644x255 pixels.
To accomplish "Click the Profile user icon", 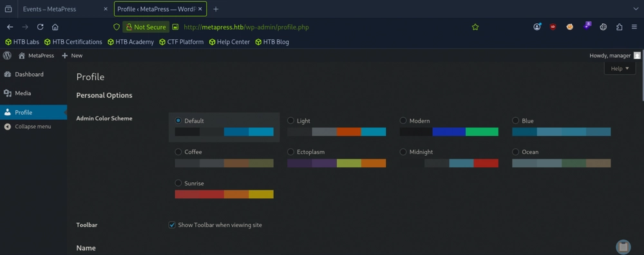I will (x=7, y=112).
